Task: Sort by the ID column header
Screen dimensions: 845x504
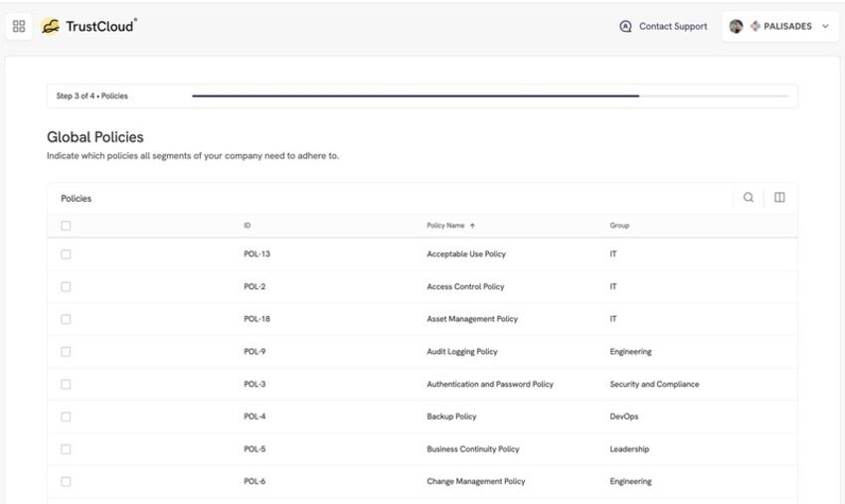Action: (x=247, y=226)
